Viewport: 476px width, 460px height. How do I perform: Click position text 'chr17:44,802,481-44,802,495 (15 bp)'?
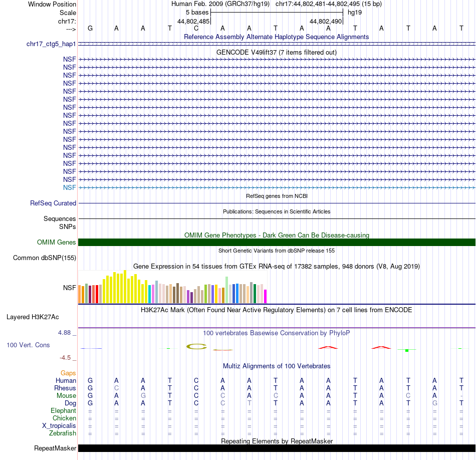329,4
